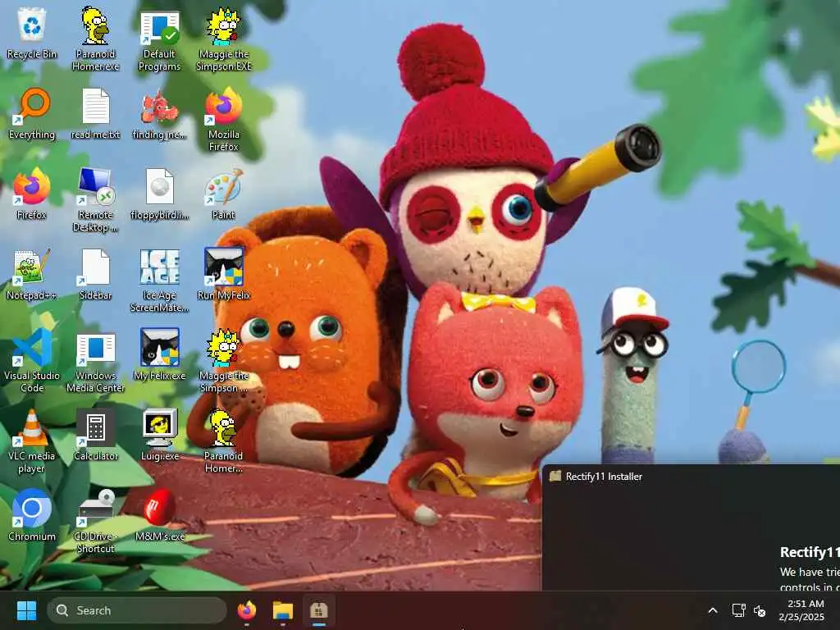This screenshot has width=840, height=630.
Task: Select the M&M's.exe icon
Action: pos(159,515)
